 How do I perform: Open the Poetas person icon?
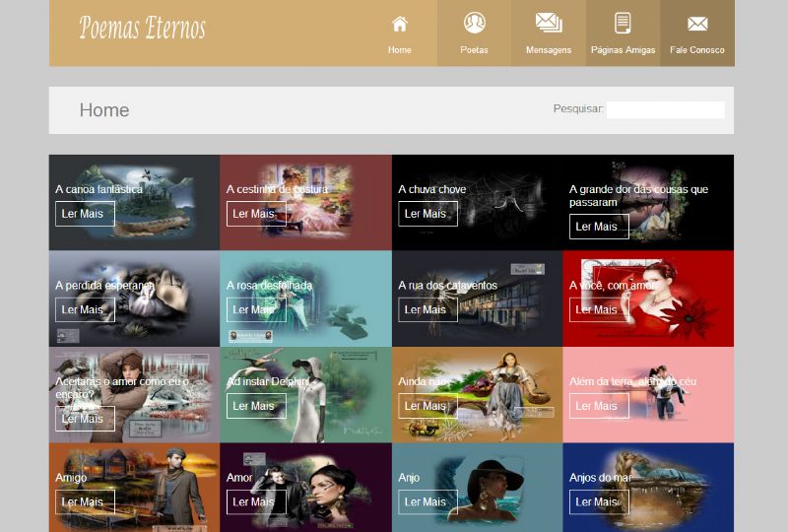pyautogui.click(x=474, y=23)
